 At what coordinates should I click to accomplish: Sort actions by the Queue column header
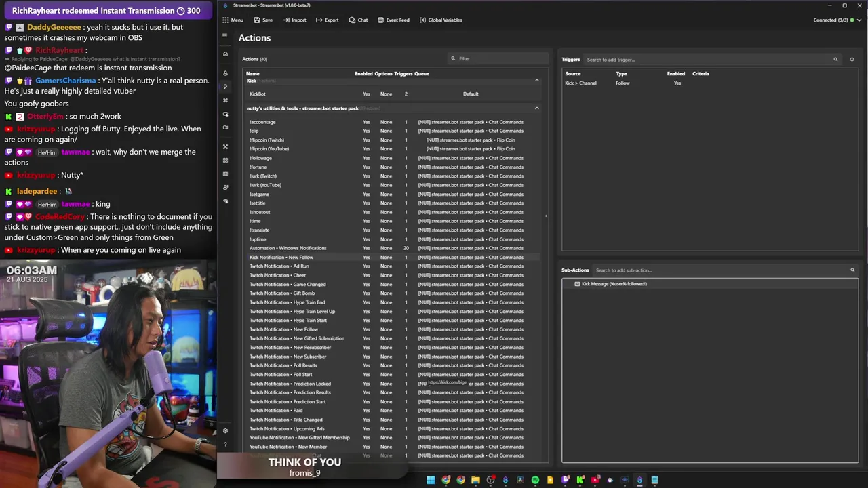422,73
